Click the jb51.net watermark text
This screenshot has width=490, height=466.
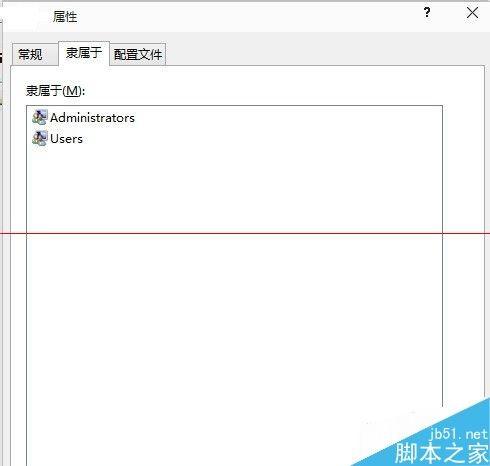458,434
